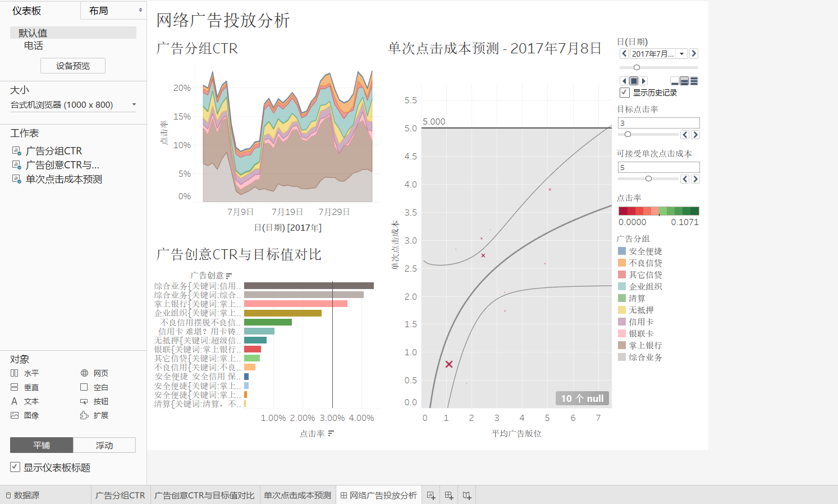Click the 目标点击率 input field
The image size is (838, 504).
point(659,123)
